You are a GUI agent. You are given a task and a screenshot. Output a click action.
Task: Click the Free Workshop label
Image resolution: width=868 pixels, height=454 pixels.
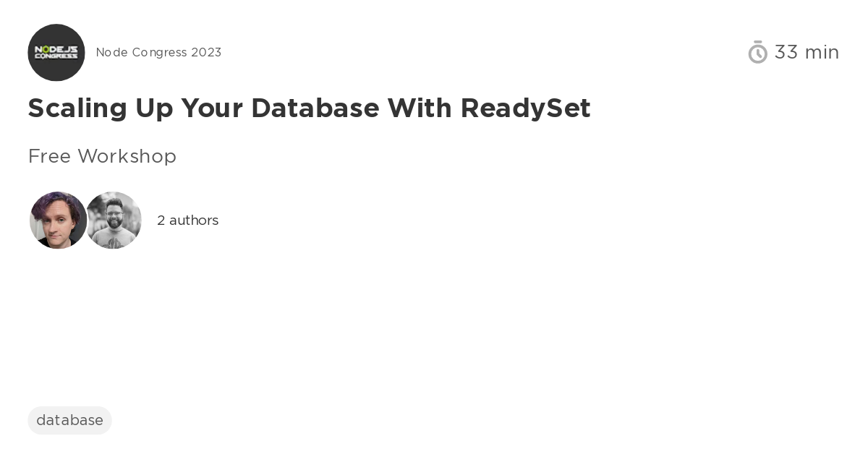point(102,156)
